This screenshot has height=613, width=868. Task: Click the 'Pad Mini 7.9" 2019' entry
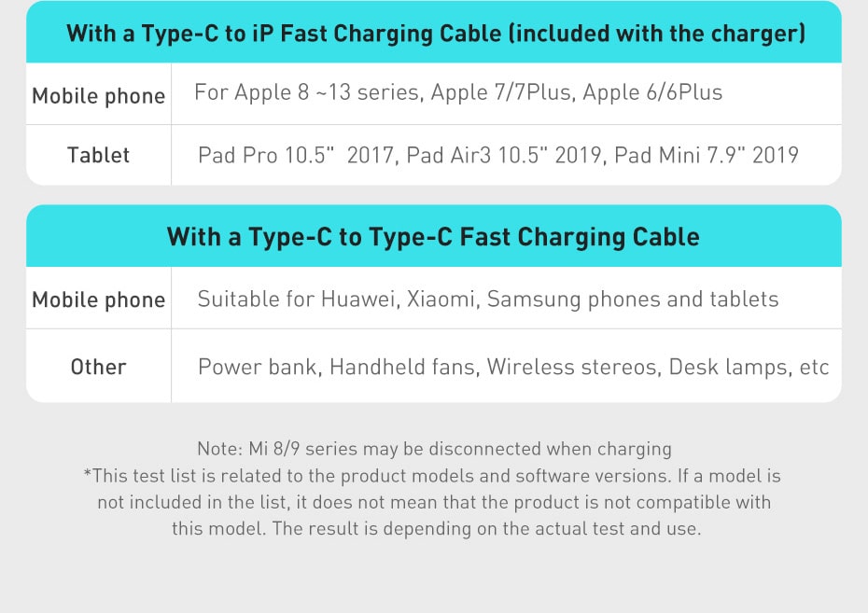pyautogui.click(x=707, y=155)
